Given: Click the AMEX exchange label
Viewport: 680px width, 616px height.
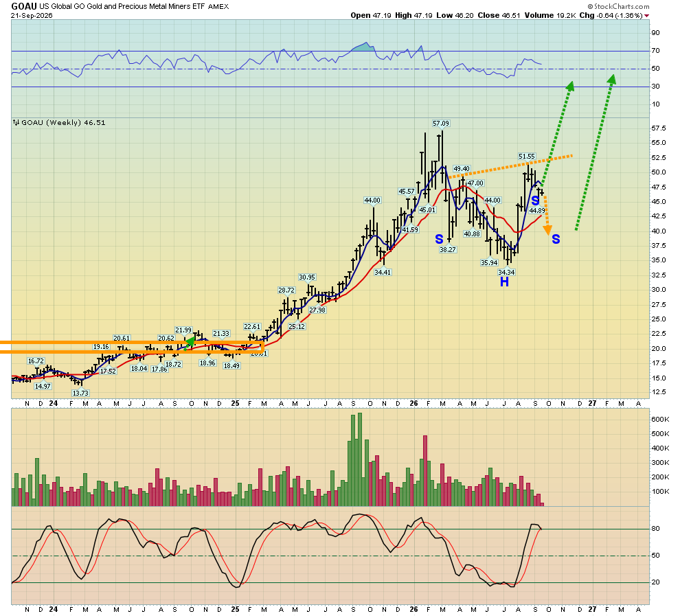Looking at the screenshot, I should (218, 7).
